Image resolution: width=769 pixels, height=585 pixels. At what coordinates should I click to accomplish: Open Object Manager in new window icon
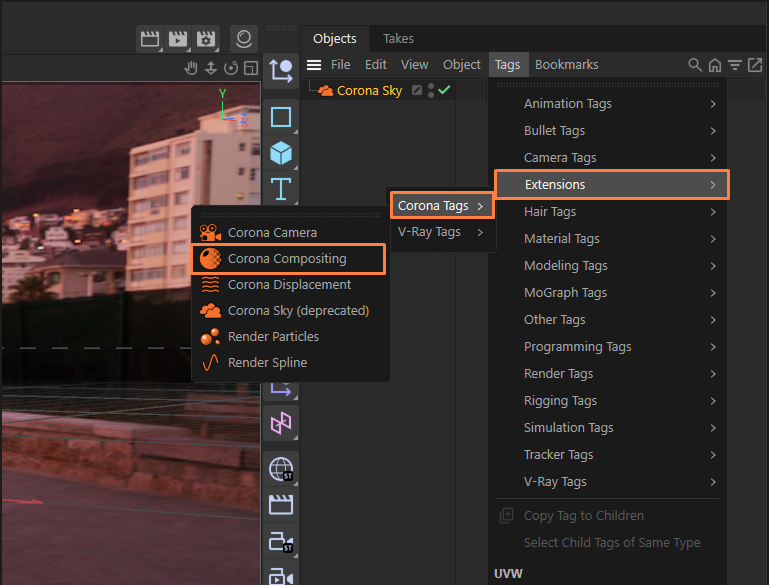coord(755,65)
